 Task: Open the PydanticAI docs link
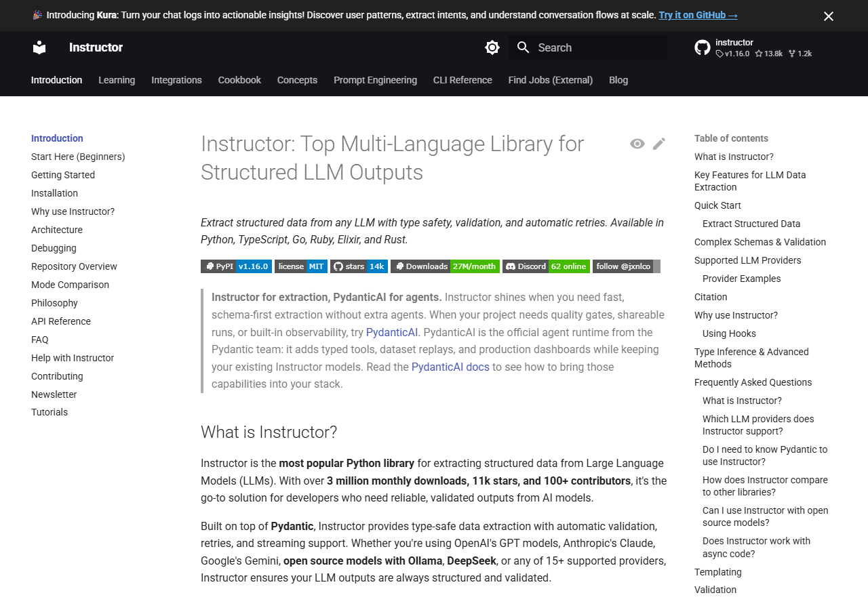pyautogui.click(x=450, y=367)
